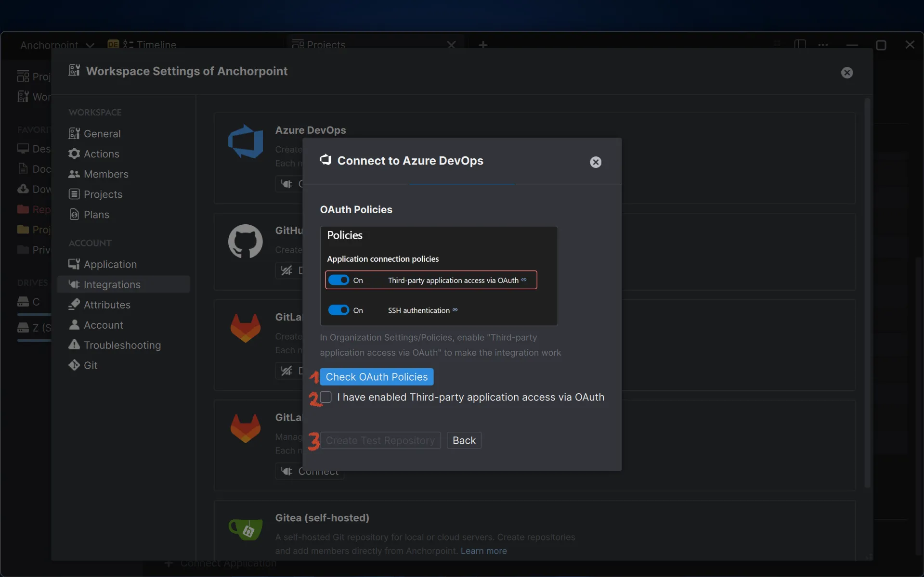Close the Projects tab
Viewport: 924px width, 577px height.
451,45
